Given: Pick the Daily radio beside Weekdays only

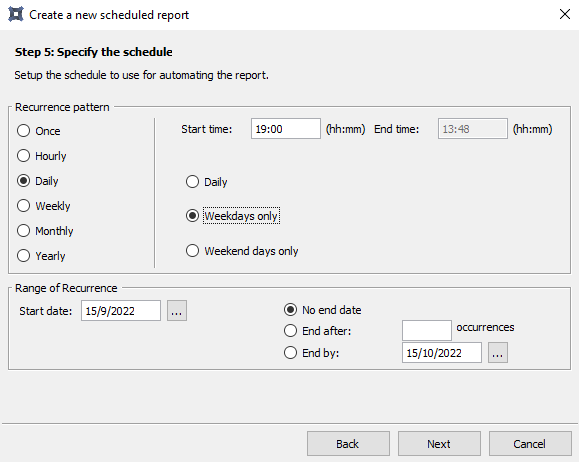Looking at the screenshot, I should [x=206, y=182].
